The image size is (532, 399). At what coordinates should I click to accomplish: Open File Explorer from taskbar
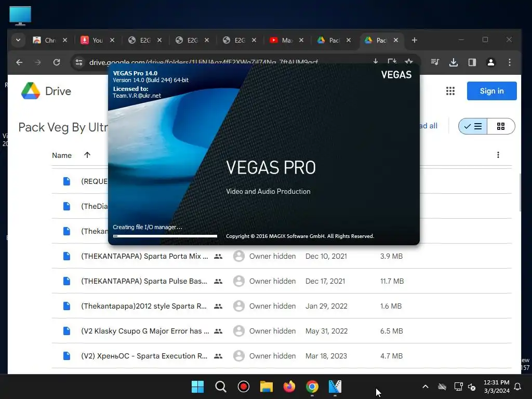(x=267, y=387)
